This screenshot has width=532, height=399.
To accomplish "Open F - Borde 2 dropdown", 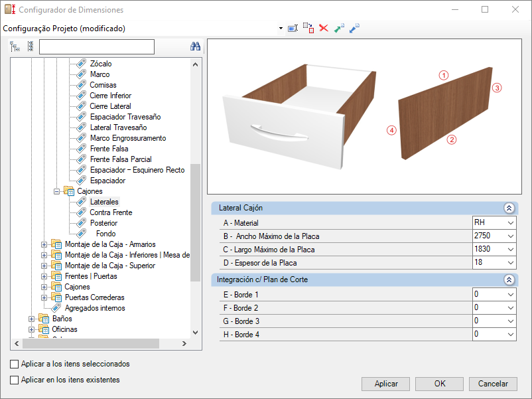I will coord(510,308).
